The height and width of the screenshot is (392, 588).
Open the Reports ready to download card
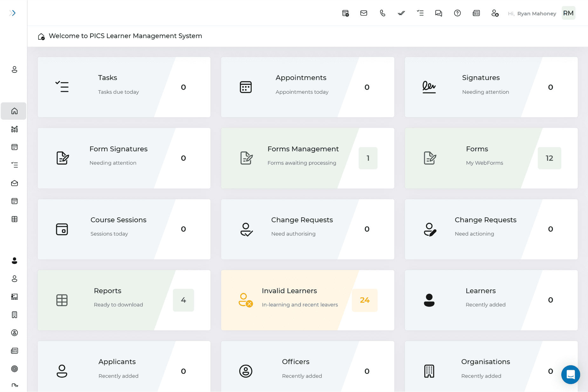click(124, 300)
